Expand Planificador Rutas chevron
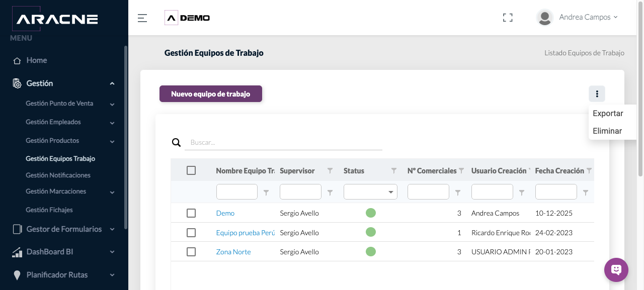This screenshot has height=290, width=644. pyautogui.click(x=112, y=275)
